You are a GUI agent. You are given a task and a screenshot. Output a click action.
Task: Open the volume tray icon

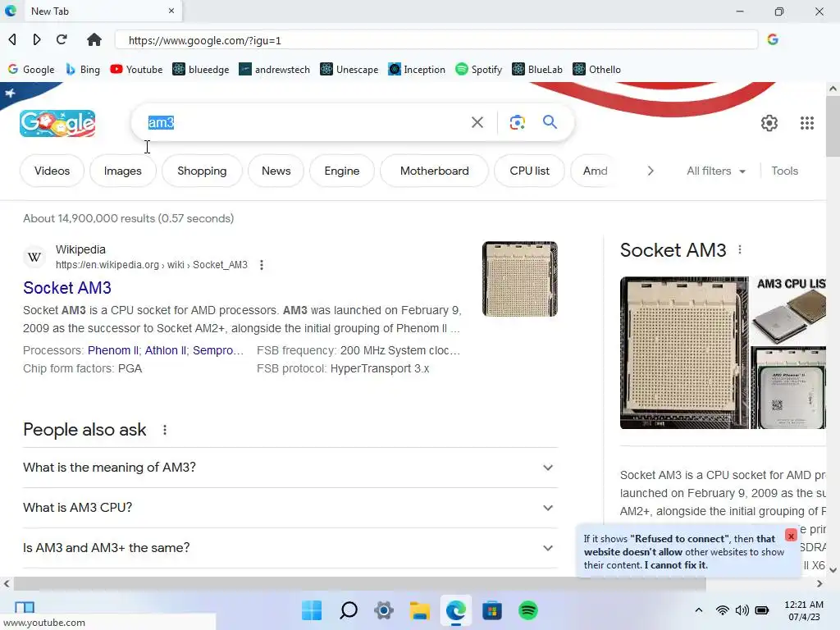742,610
